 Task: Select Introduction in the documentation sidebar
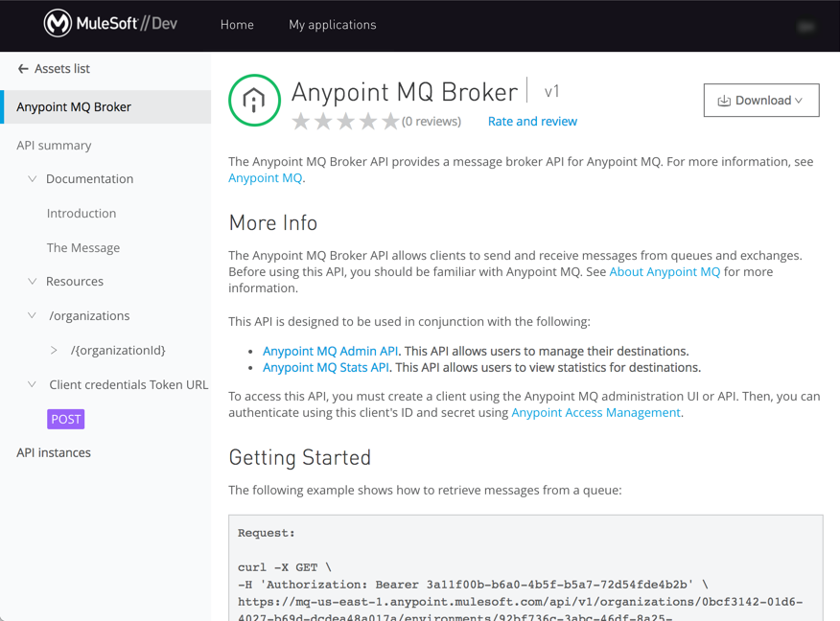point(82,214)
